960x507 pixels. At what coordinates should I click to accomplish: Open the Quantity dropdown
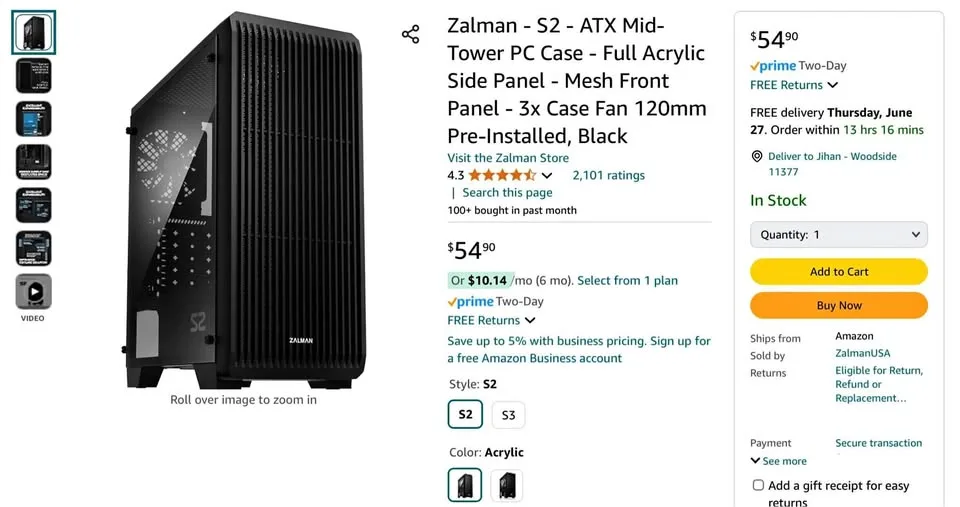pyautogui.click(x=838, y=235)
